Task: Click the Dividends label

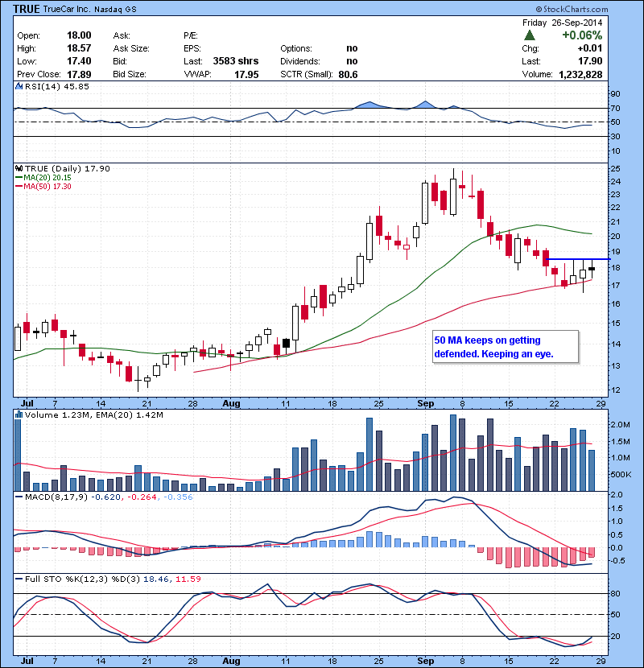Action: tap(300, 61)
